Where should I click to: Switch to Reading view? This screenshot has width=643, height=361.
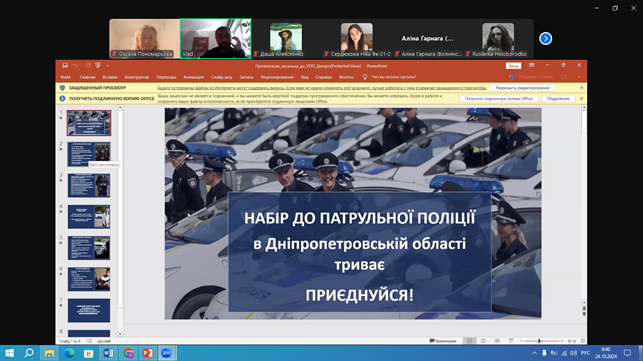pos(497,341)
